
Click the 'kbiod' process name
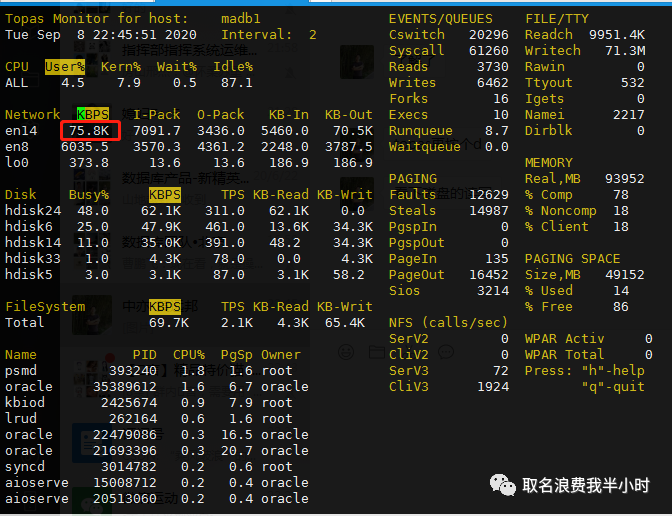[25, 403]
